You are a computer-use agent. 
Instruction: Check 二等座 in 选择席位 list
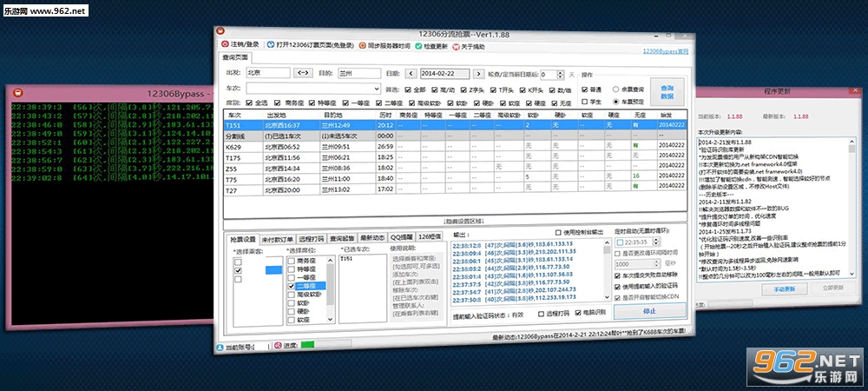291,286
